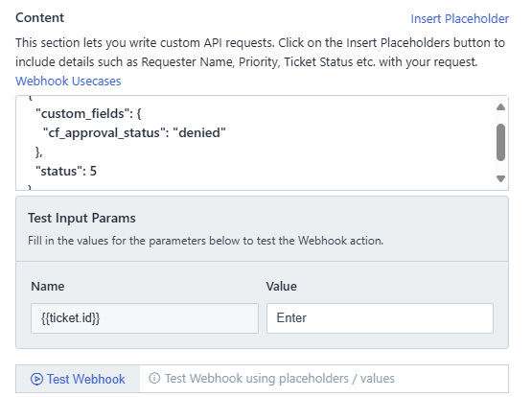
Task: Click the content editor's scrollbar thumb
Action: pyautogui.click(x=500, y=142)
